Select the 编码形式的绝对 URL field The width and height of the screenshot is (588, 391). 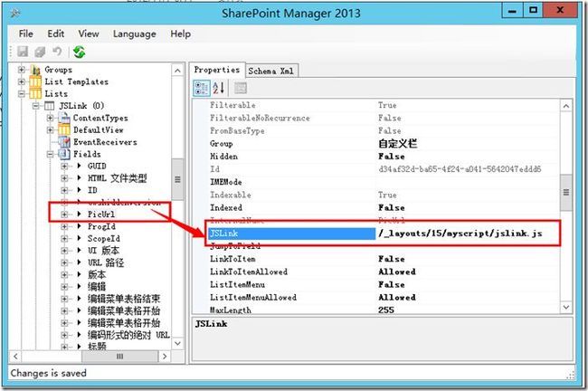pos(128,335)
